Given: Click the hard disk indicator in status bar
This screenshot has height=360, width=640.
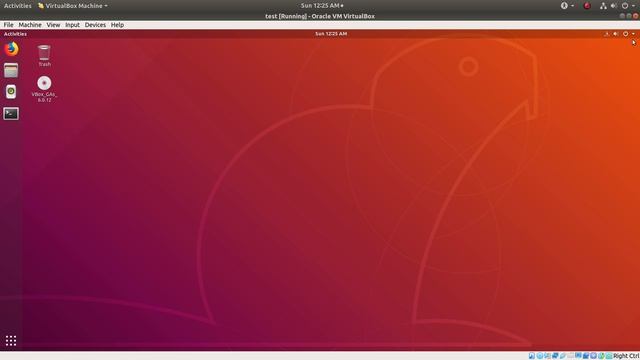Looking at the screenshot, I should pos(531,356).
